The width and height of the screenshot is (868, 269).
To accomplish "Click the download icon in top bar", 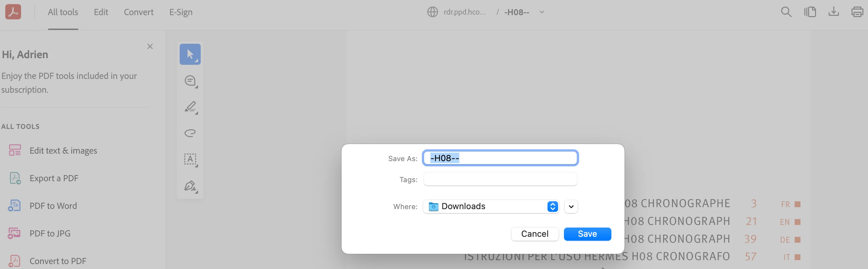I will point(834,12).
